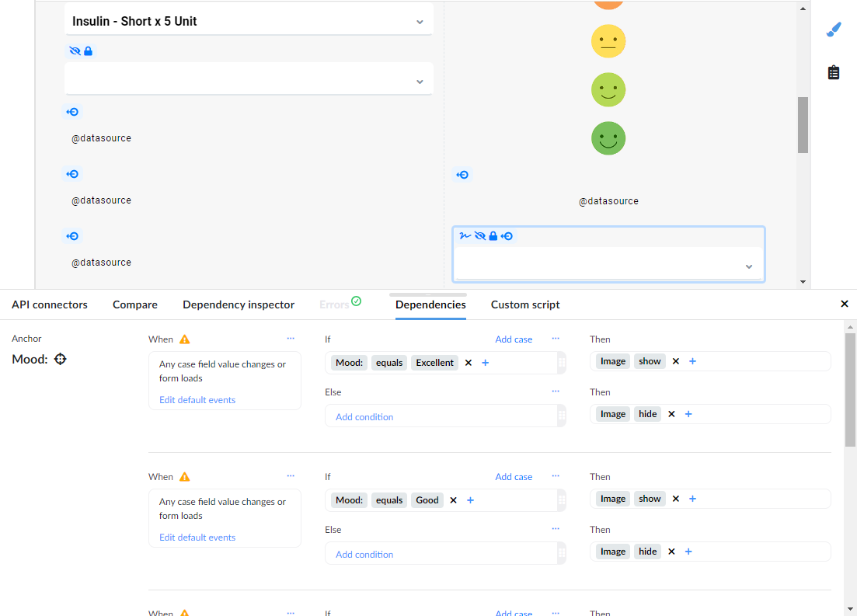
Task: Click the equals operator in Excellent condition
Action: pos(389,363)
